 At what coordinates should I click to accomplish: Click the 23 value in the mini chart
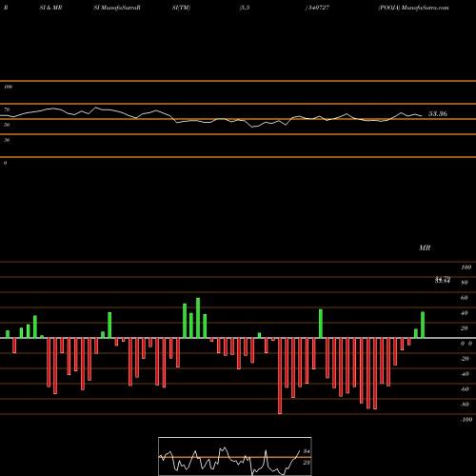pyautogui.click(x=307, y=463)
